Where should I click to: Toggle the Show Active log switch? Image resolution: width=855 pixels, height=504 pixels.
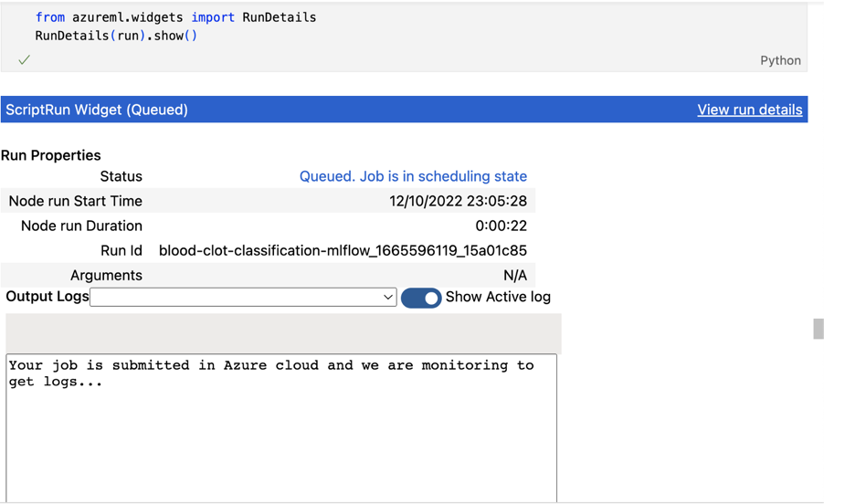[x=421, y=298]
